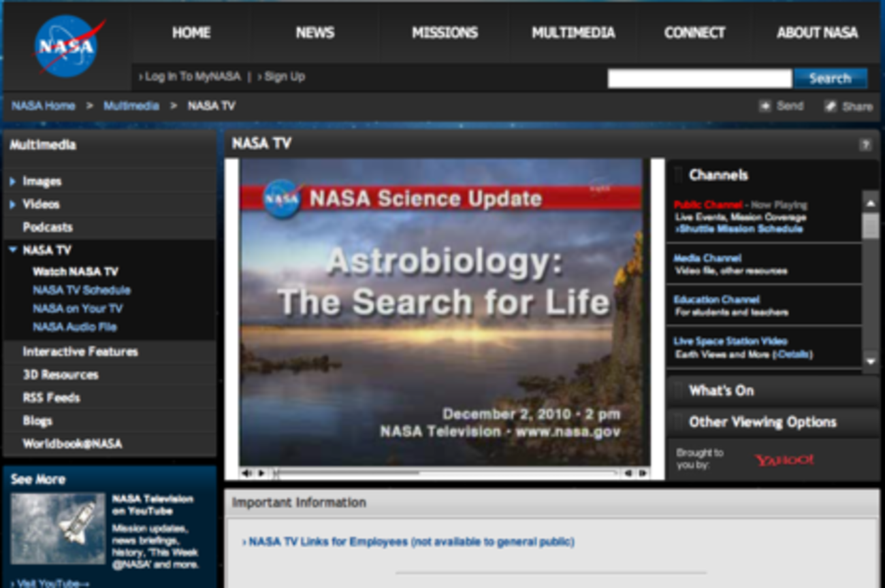Click "For students and teachers" description
Image resolution: width=885 pixels, height=588 pixels.
coord(732,312)
